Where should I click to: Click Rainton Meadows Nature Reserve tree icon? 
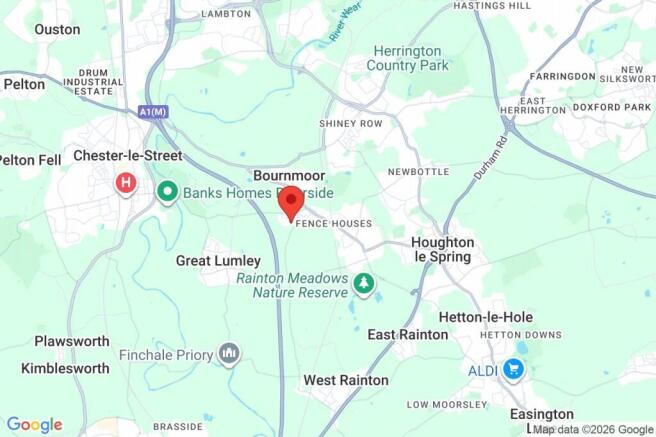pyautogui.click(x=364, y=285)
